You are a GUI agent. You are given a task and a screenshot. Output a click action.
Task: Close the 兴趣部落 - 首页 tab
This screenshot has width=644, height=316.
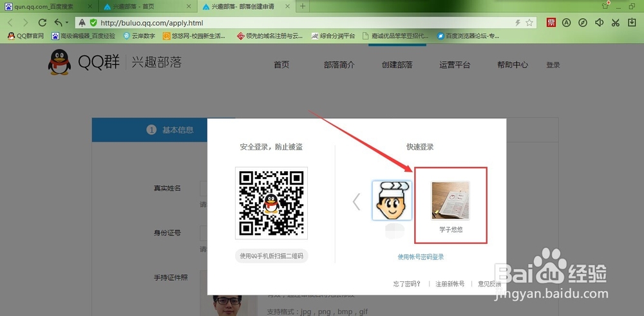(189, 6)
